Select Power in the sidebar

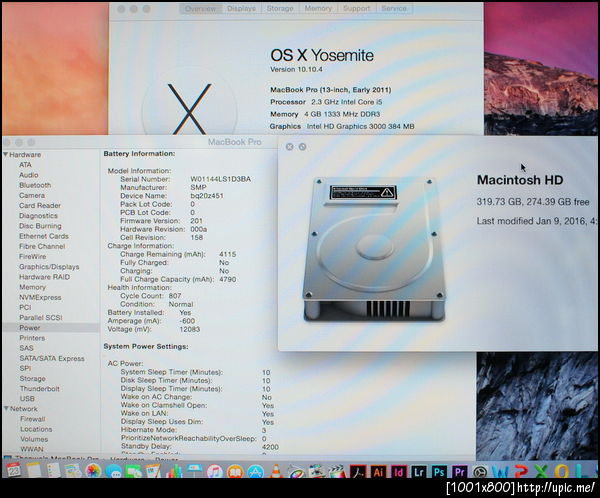[x=29, y=328]
